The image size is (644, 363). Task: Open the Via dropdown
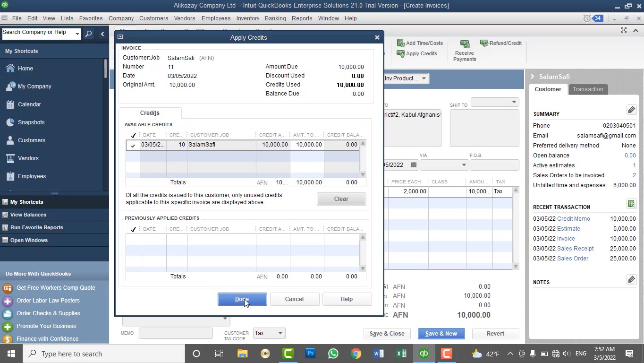coord(464,165)
